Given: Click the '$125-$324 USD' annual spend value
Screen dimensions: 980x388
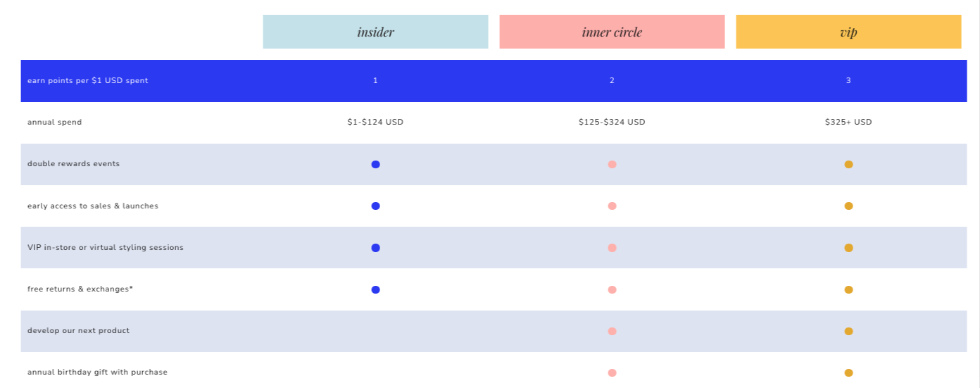Looking at the screenshot, I should (612, 122).
